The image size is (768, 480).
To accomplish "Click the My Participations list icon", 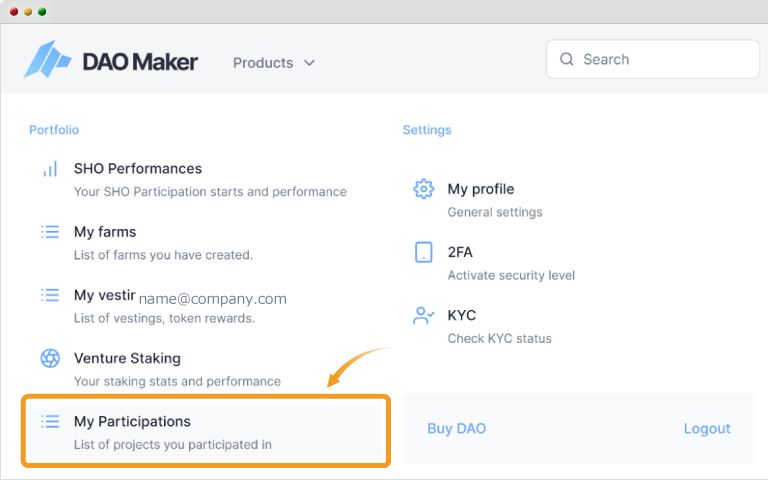I will [50, 421].
